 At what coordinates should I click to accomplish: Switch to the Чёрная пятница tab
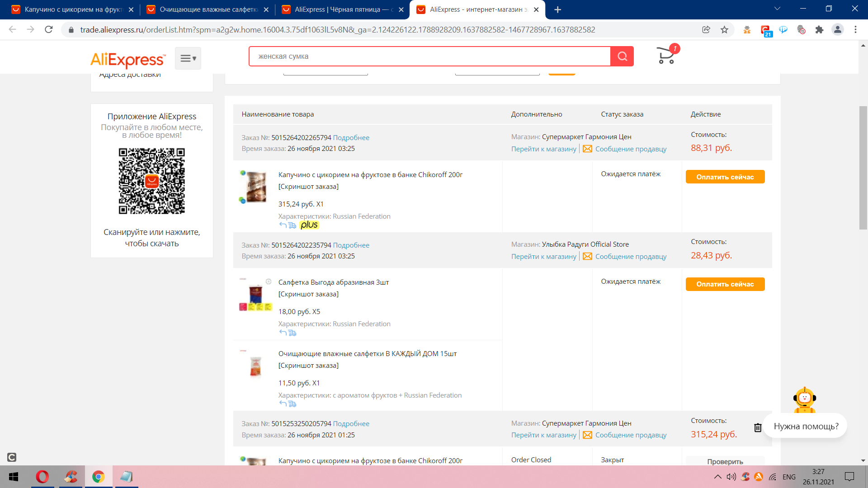point(343,9)
